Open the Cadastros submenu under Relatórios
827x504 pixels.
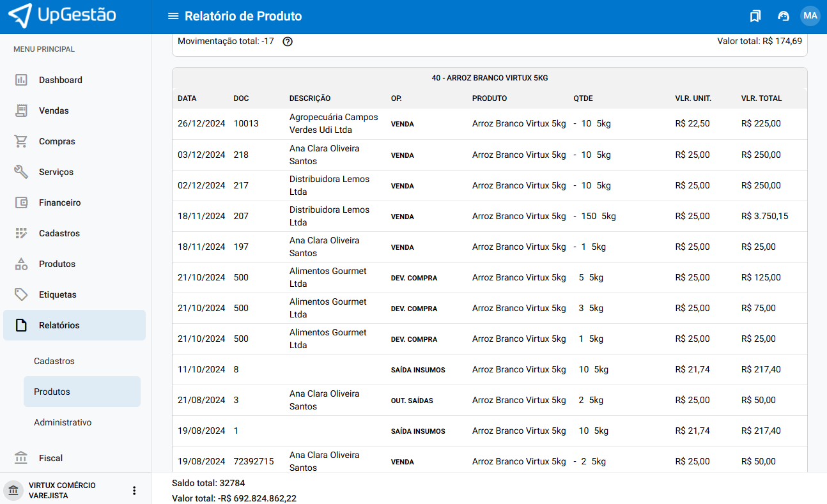(x=54, y=361)
